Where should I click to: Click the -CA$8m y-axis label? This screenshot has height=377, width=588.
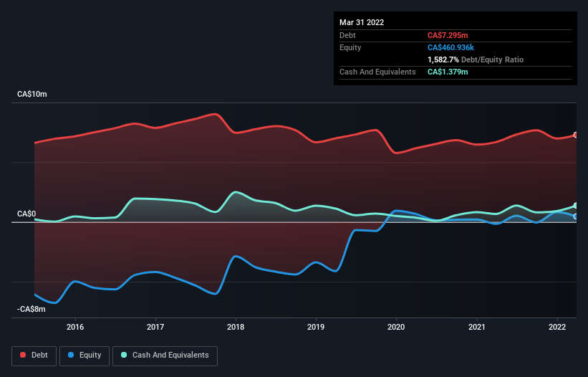31,309
